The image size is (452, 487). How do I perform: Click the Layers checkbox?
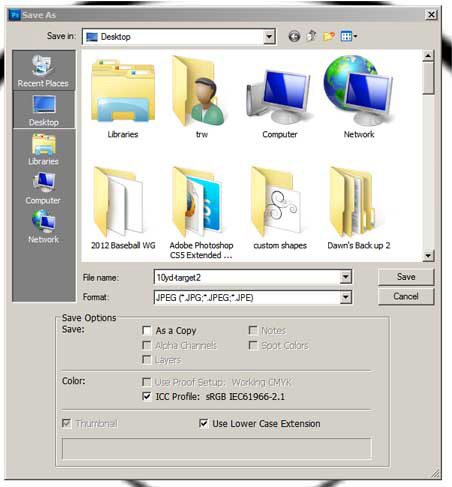pyautogui.click(x=147, y=360)
